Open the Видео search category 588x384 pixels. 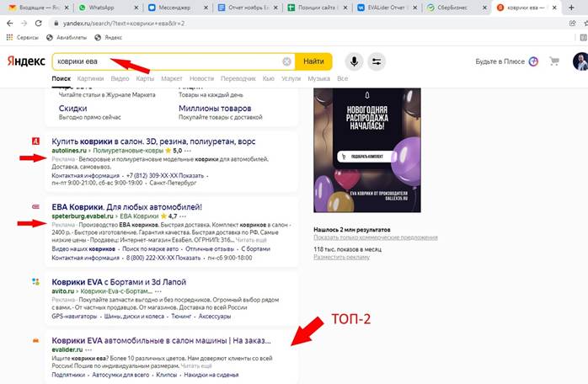pos(120,78)
